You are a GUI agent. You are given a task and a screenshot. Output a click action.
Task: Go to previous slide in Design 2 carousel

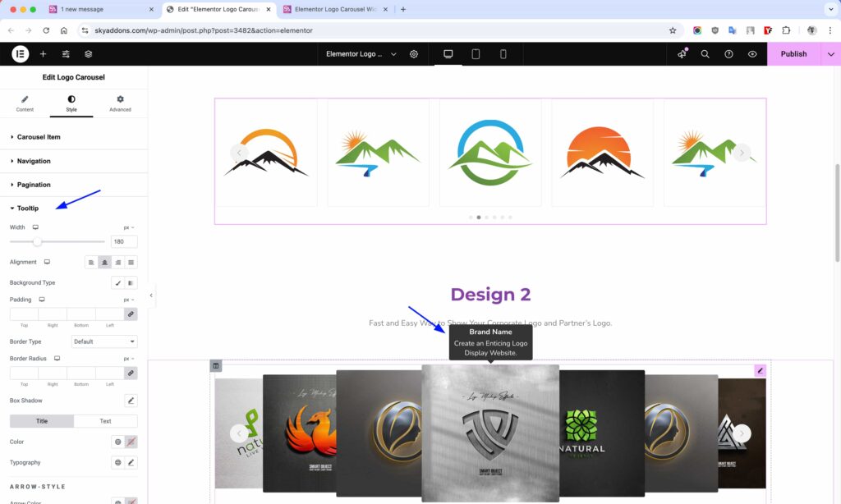[x=239, y=433]
